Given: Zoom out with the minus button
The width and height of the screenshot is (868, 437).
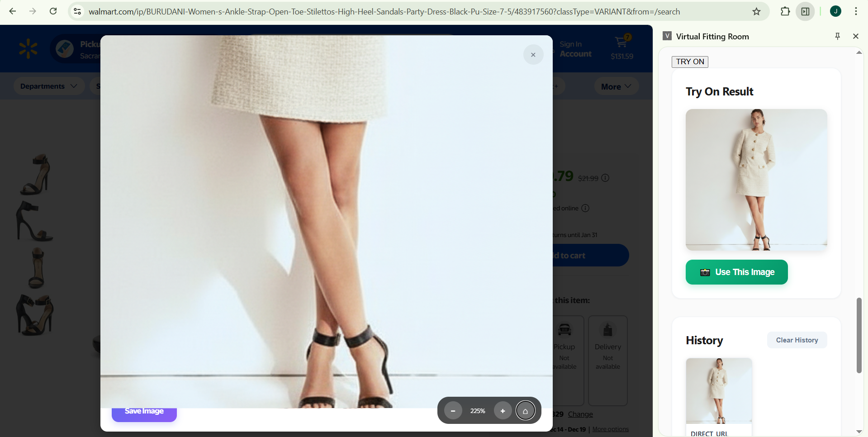Looking at the screenshot, I should point(453,411).
